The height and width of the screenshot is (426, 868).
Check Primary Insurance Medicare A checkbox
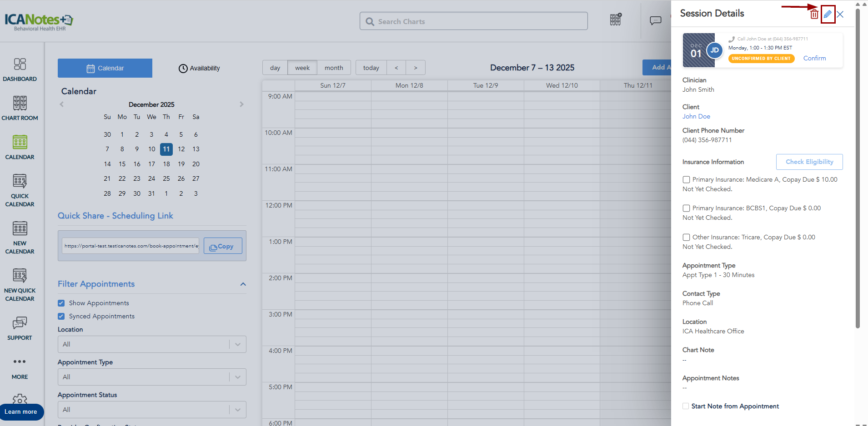click(686, 180)
